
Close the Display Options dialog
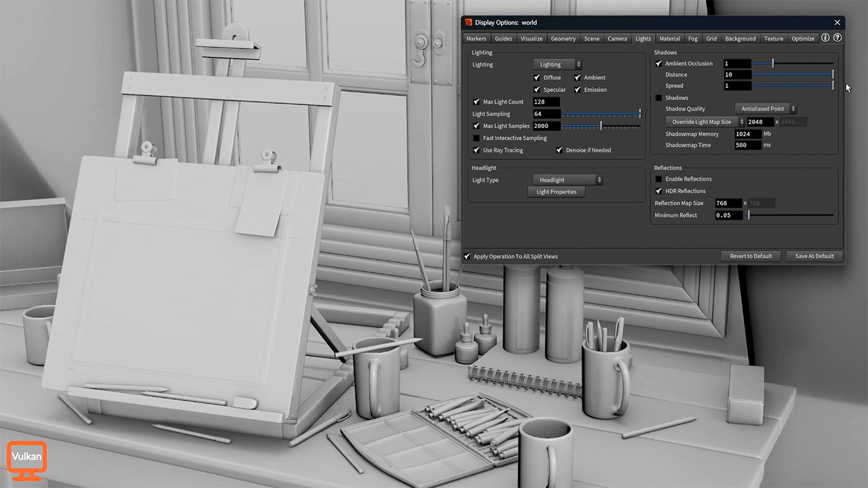click(837, 22)
